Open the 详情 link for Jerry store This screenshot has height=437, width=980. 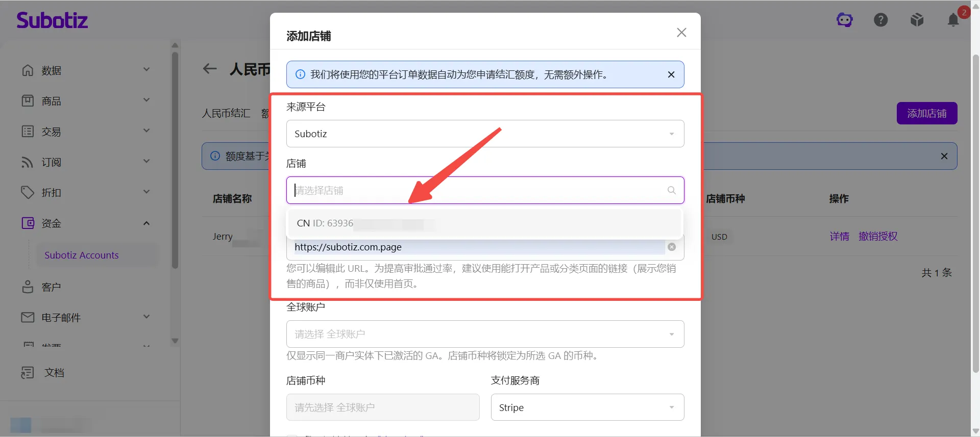click(840, 237)
